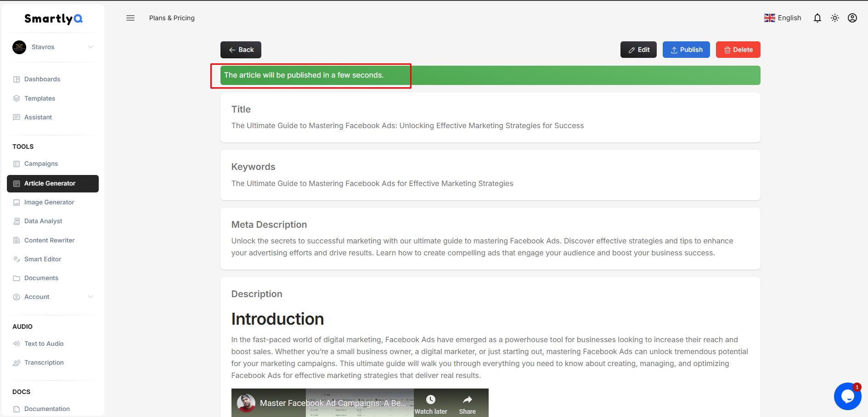868x417 pixels.
Task: Open the English language selector
Action: click(x=783, y=18)
